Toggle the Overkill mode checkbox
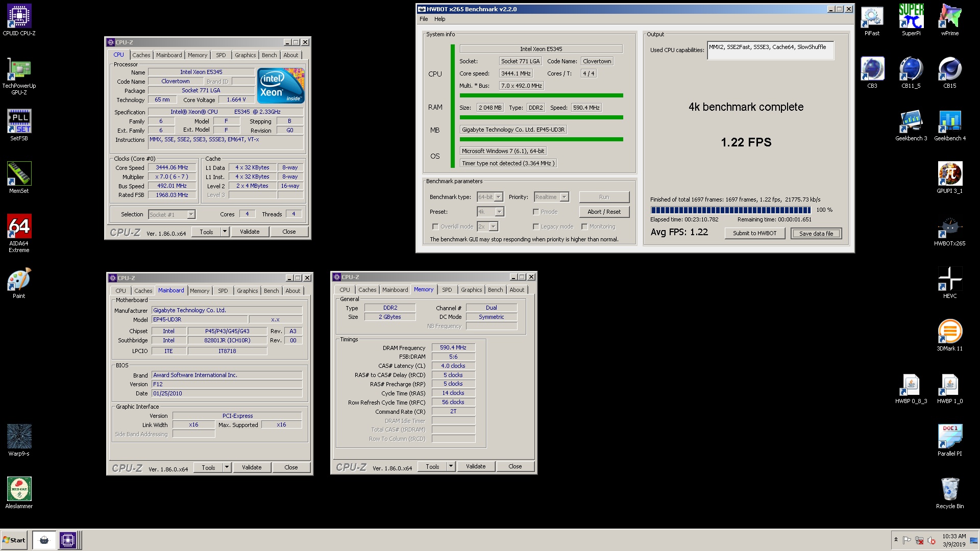 click(435, 227)
